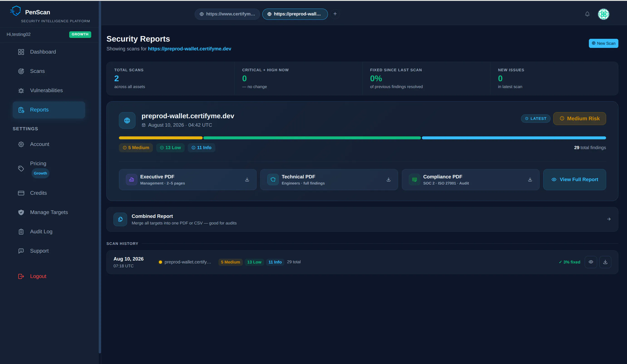Download the Aug 10 scan history report
Screen dimensions: 627x364
coord(605,262)
